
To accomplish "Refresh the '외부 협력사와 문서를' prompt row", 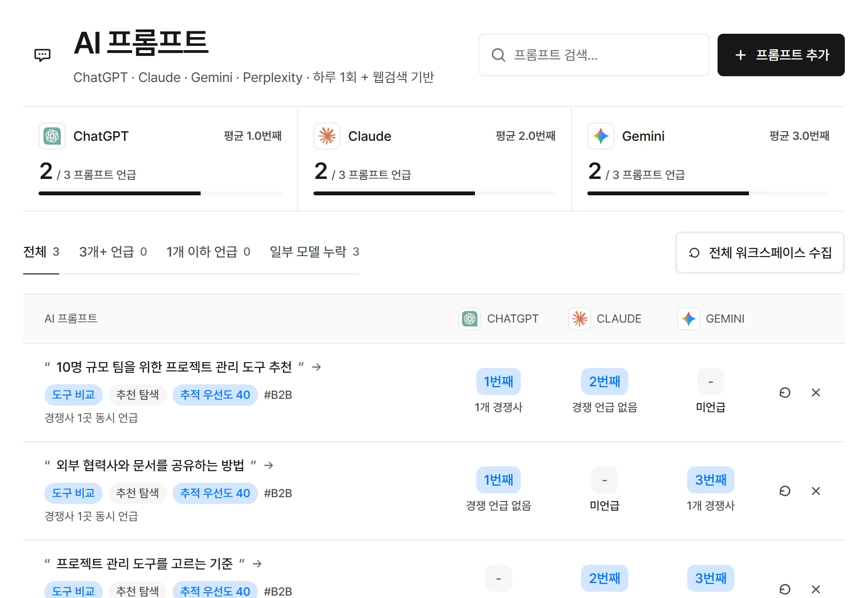I will (785, 491).
